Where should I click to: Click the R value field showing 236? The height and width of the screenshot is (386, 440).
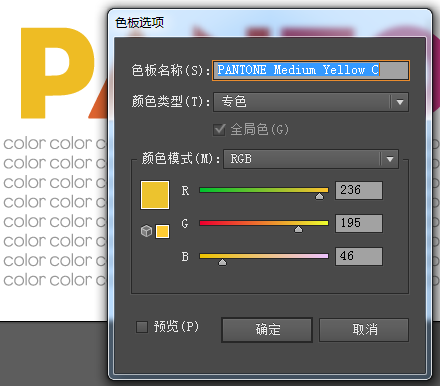click(359, 190)
